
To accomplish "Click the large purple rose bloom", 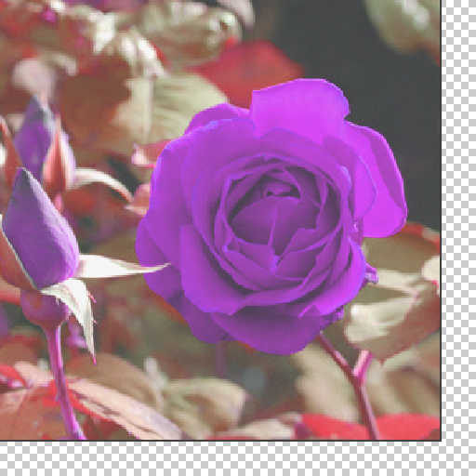I will tap(271, 217).
